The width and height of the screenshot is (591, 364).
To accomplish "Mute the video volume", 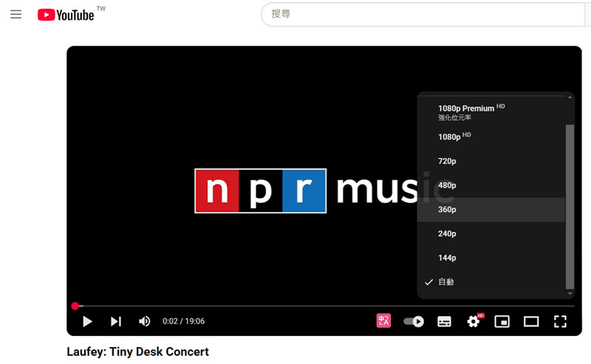I will (145, 321).
